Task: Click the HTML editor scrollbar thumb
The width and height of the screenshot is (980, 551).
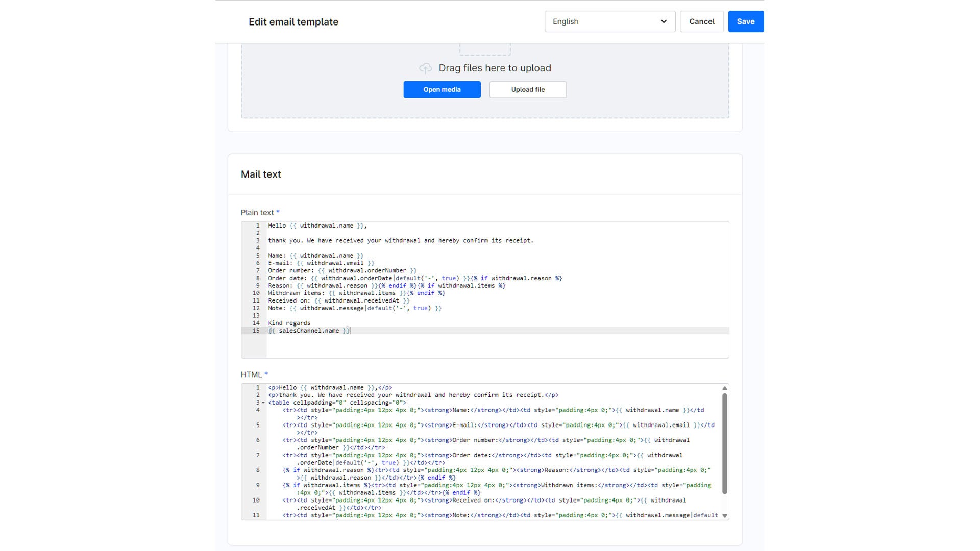Action: (724, 443)
